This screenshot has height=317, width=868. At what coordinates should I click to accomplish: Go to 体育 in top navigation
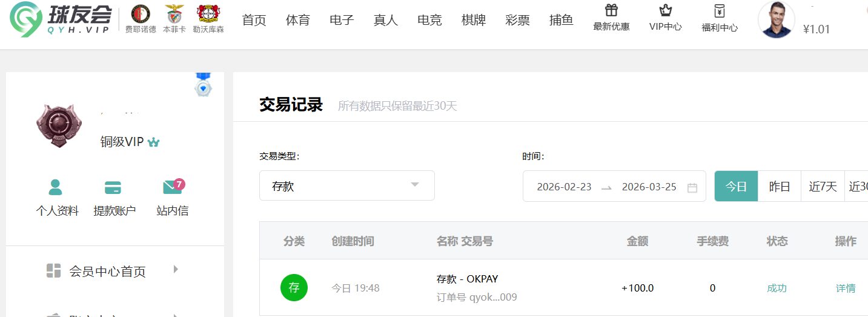[x=297, y=20]
